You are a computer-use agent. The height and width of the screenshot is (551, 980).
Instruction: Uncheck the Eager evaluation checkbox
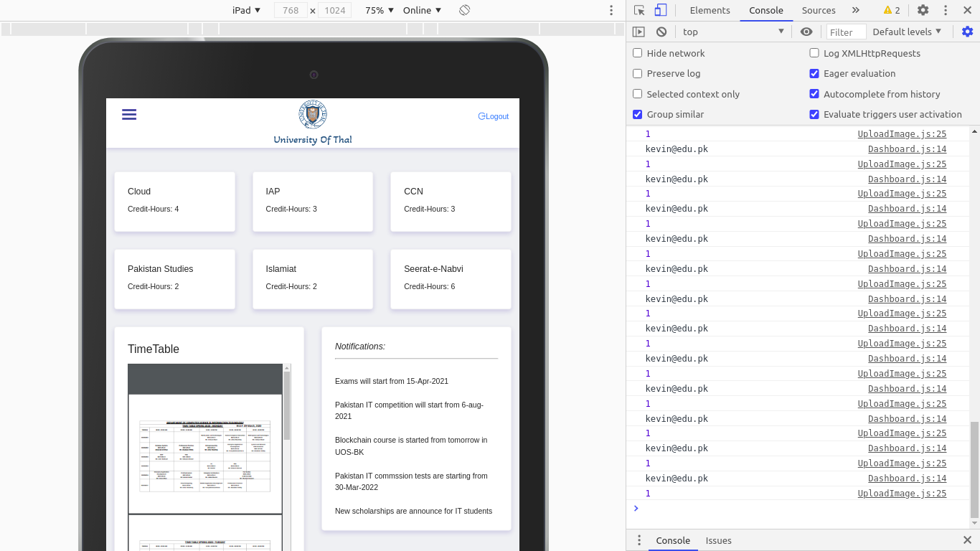814,73
